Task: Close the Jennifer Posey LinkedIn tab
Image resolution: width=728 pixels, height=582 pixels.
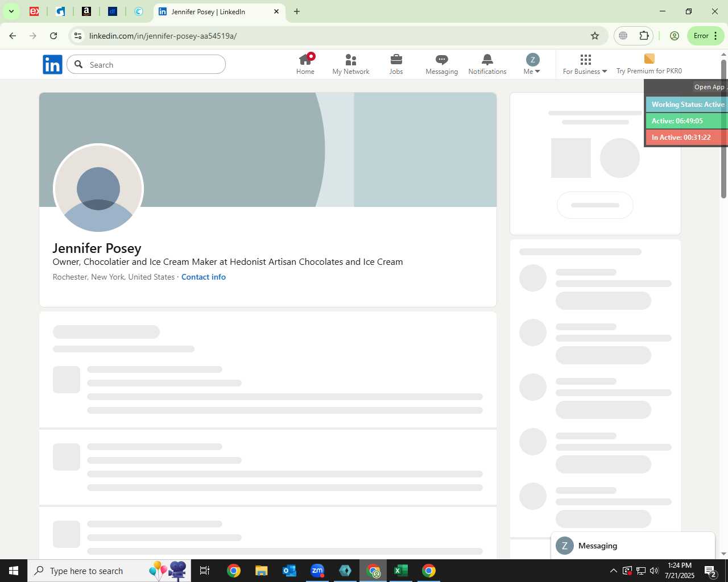Action: (x=276, y=11)
